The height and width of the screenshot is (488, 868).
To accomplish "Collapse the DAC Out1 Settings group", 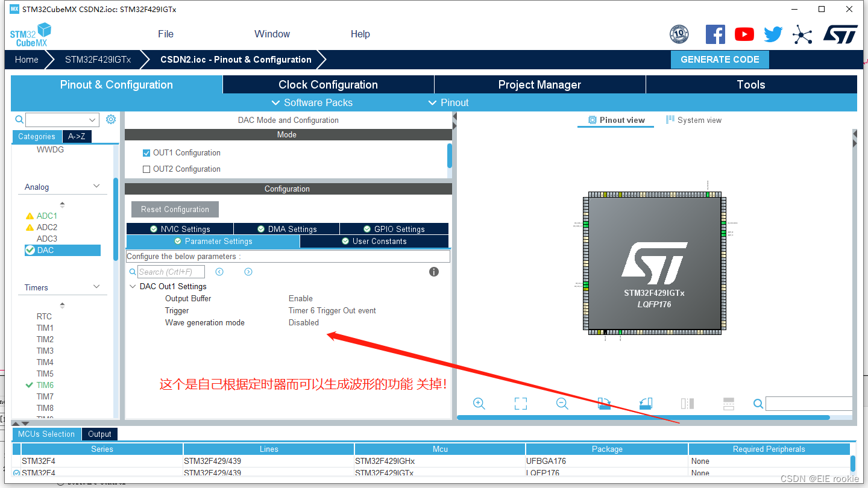I will (x=133, y=286).
